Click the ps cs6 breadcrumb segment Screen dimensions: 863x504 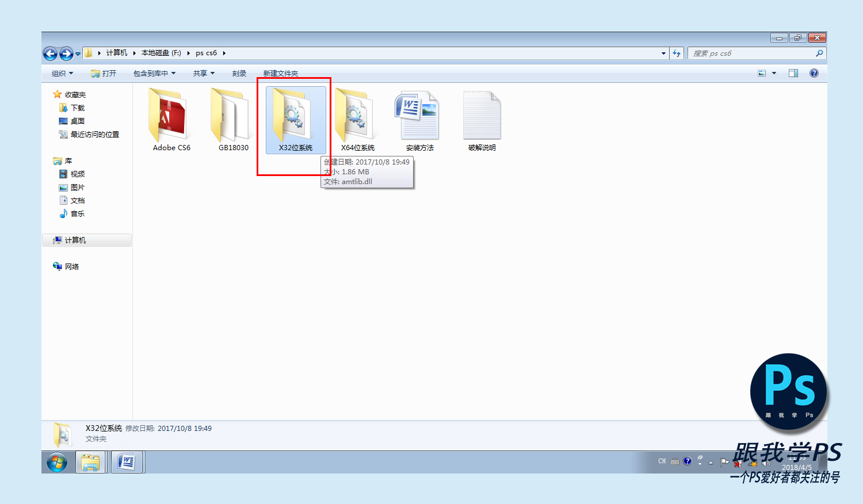[x=206, y=53]
